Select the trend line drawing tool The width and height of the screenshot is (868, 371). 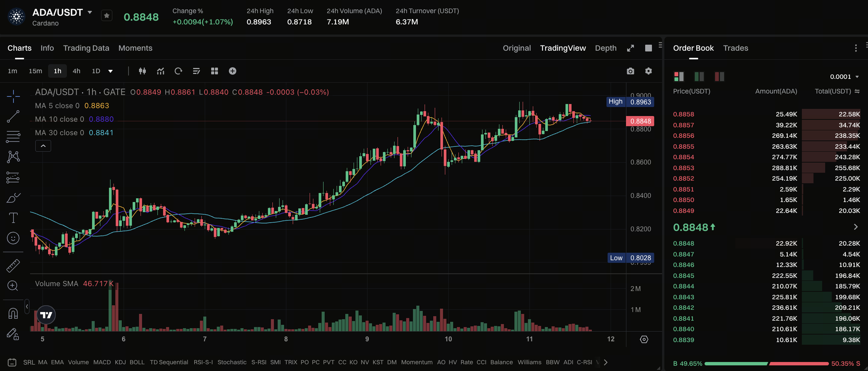tap(13, 116)
